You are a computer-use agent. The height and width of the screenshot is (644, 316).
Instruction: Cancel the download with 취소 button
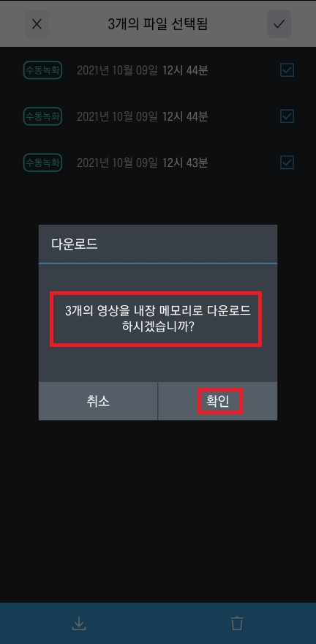[x=98, y=401]
